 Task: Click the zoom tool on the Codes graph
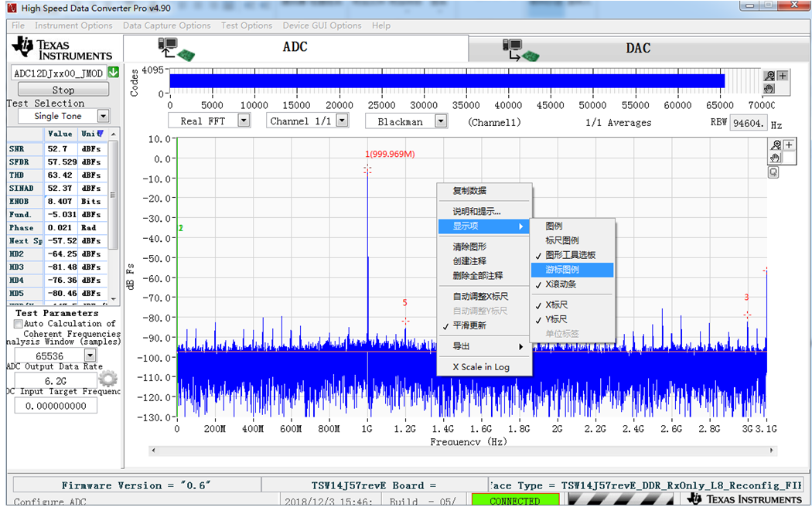tap(769, 76)
